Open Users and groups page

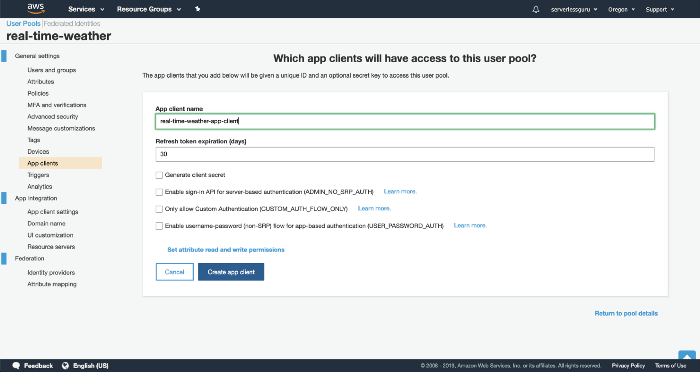52,70
